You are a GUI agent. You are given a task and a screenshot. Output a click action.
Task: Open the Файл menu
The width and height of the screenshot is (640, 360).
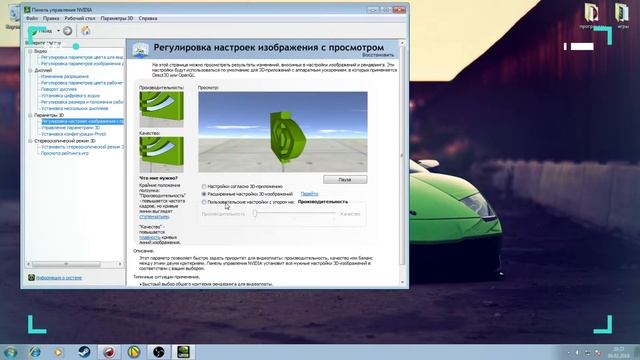(31, 18)
